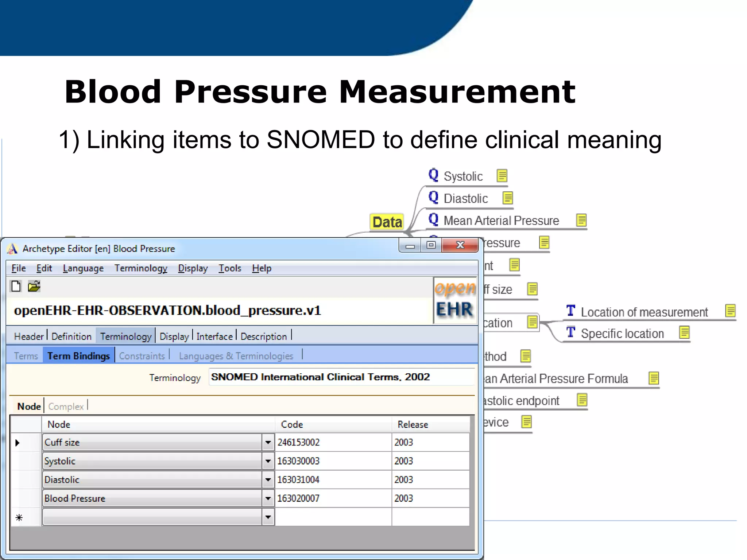Viewport: 747px width, 560px height.
Task: Click code cell 163031004
Action: tap(333, 479)
